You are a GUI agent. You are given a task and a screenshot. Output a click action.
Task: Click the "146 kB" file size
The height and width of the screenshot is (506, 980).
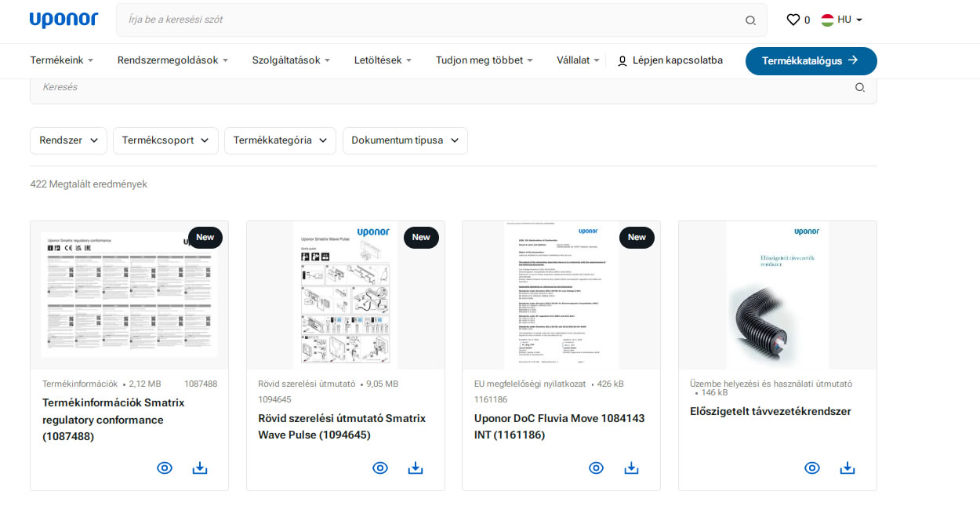[714, 392]
